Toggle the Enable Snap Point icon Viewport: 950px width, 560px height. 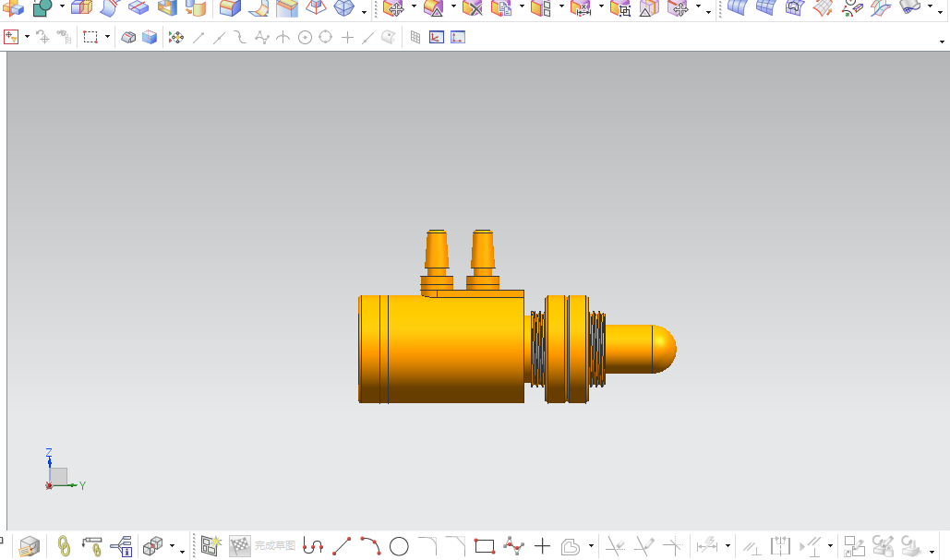175,38
